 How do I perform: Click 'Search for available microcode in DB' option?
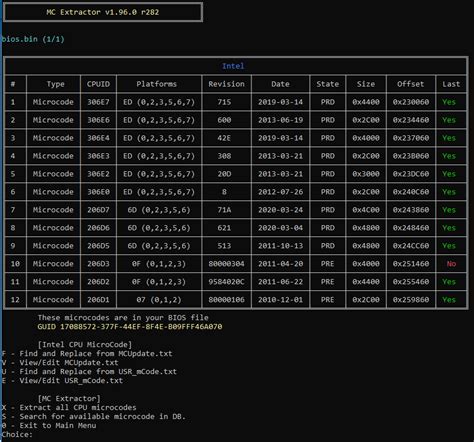[x=94, y=417]
